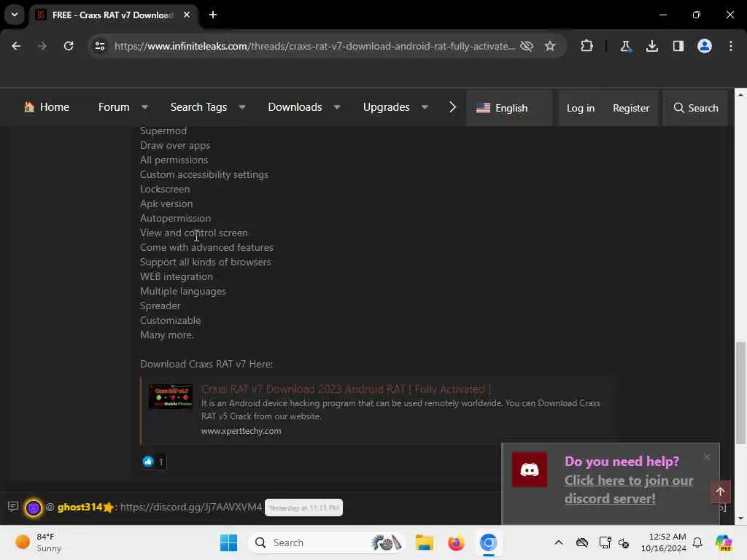Click the Craxs RAT link preview thumbnail
The width and height of the screenshot is (747, 560).
(x=171, y=396)
